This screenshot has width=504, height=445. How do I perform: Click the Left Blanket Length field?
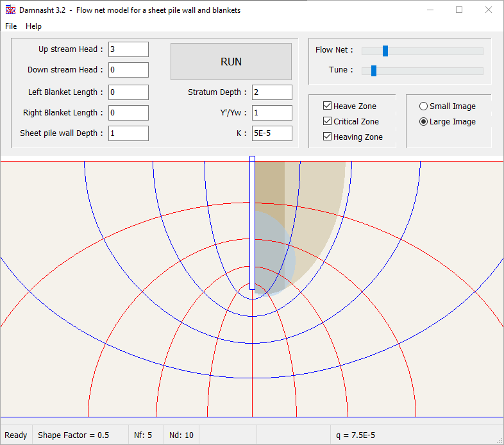(128, 92)
